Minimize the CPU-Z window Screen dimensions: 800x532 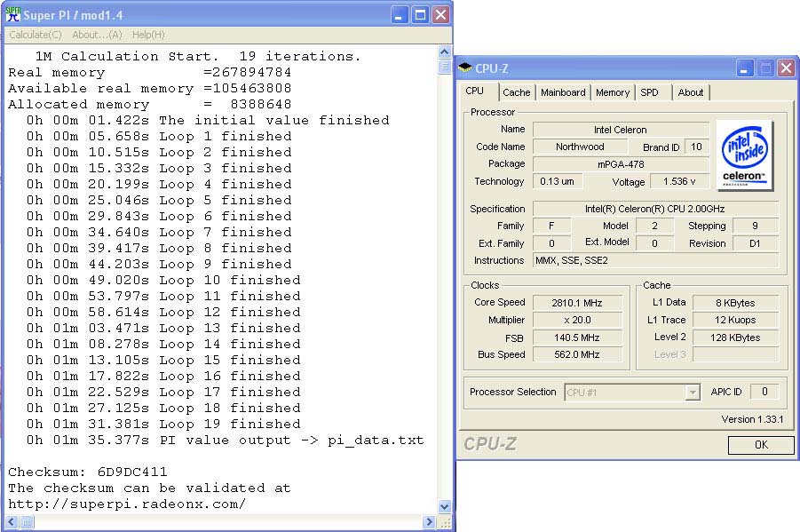(744, 67)
